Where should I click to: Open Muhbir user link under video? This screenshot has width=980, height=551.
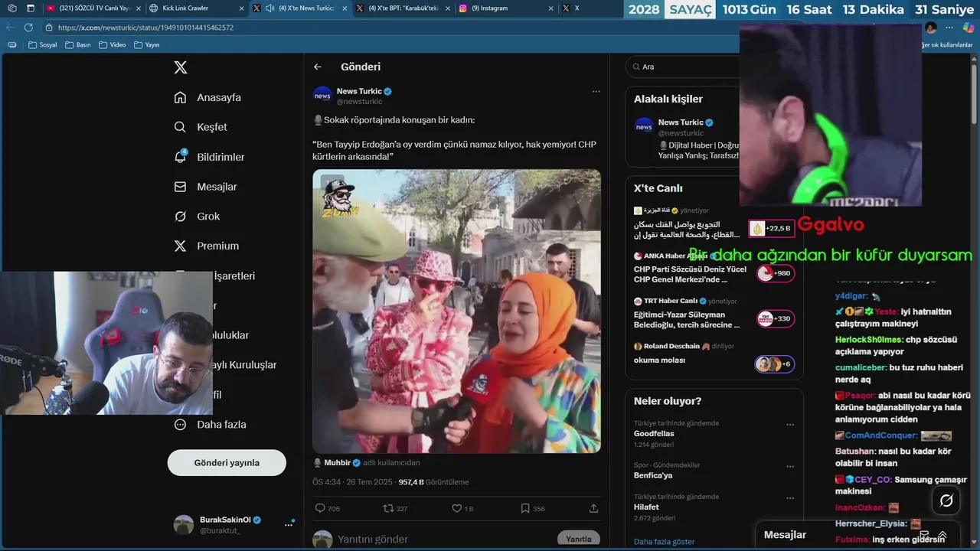337,462
